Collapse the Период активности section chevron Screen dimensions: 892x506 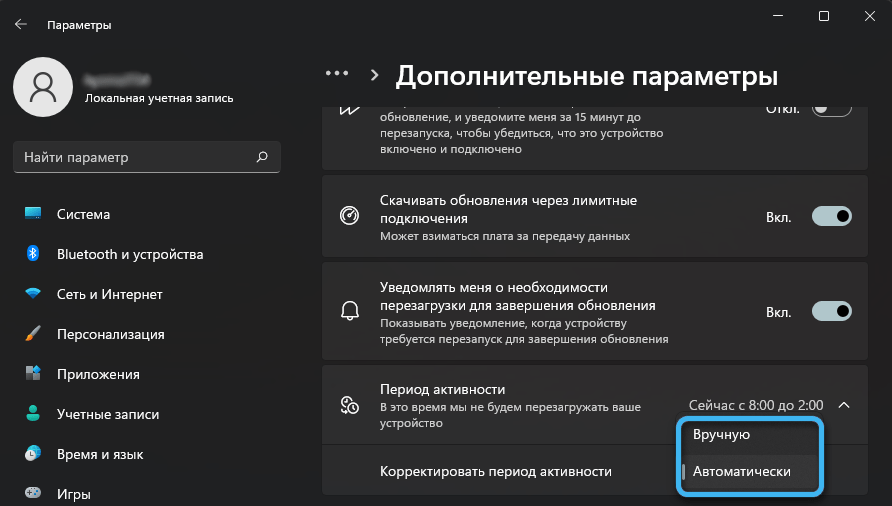(844, 405)
